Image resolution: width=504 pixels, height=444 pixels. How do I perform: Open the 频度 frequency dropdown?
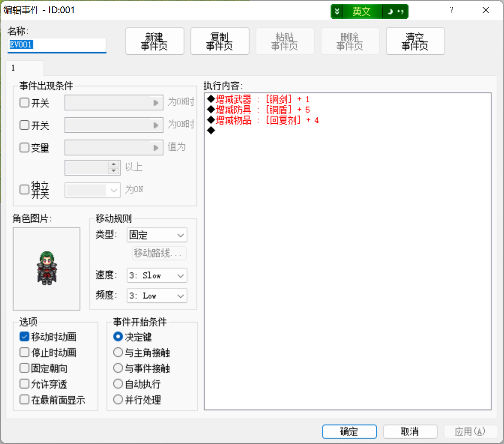pos(157,296)
